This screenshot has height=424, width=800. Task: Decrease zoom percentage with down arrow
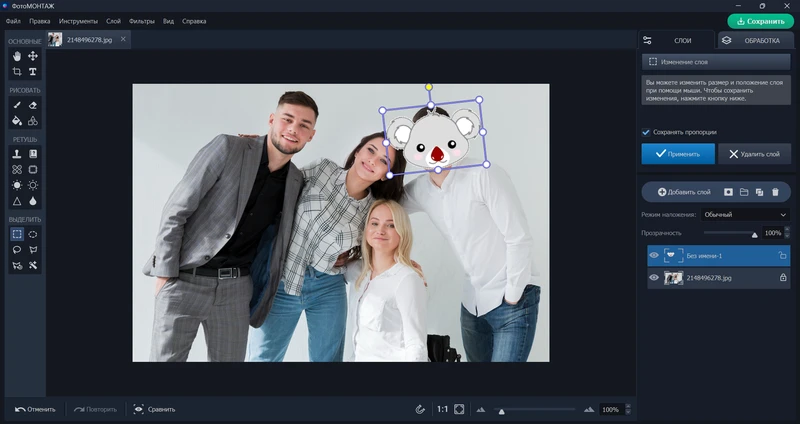coord(628,413)
